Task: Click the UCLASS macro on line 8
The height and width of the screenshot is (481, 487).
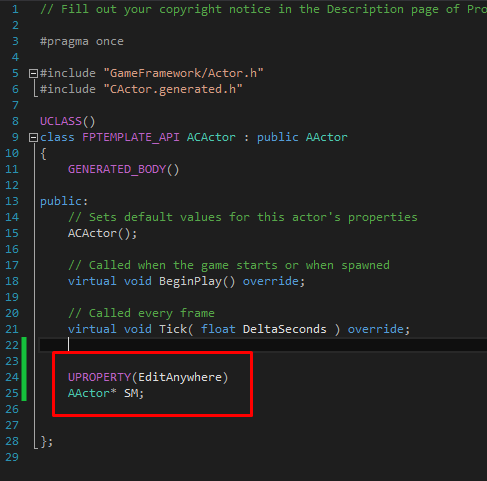Action: (x=61, y=121)
